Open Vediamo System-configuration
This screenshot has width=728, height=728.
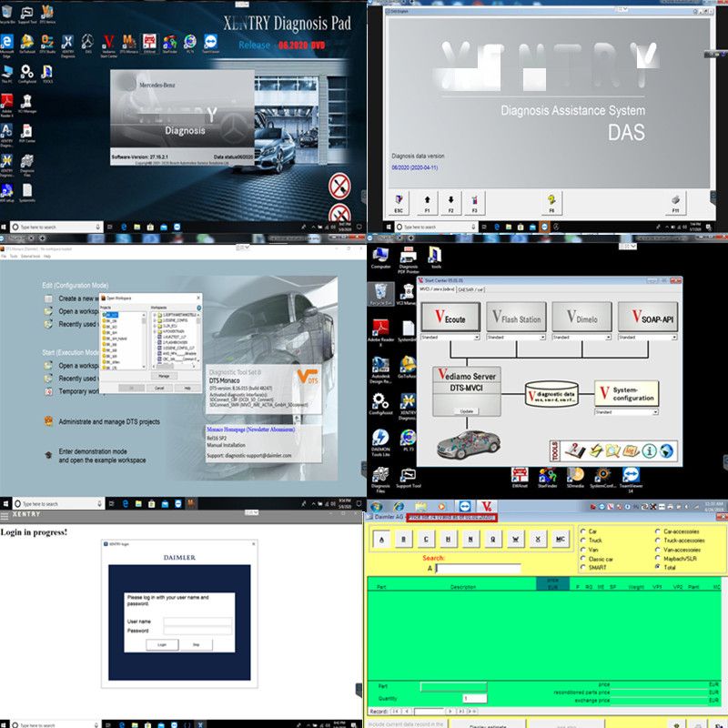pos(626,393)
